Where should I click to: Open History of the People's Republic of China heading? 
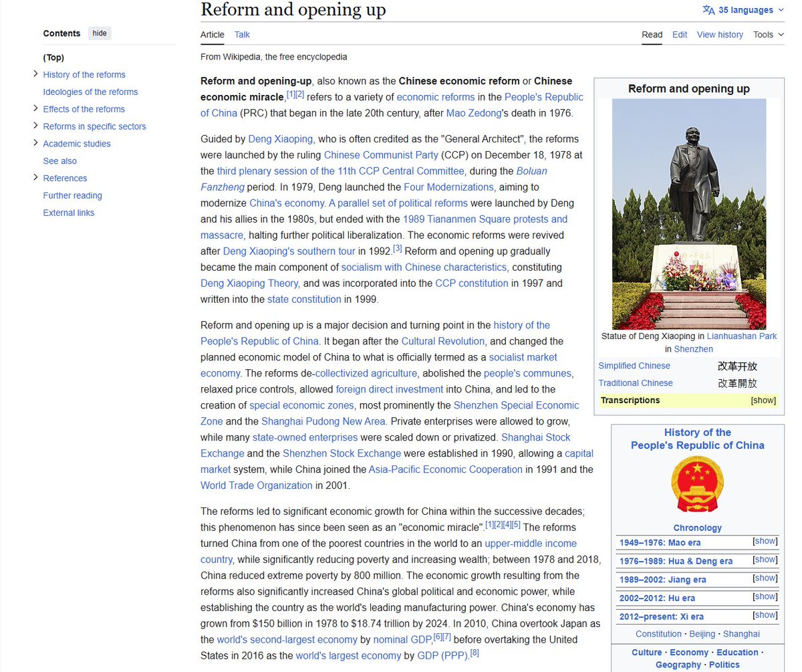(x=698, y=439)
